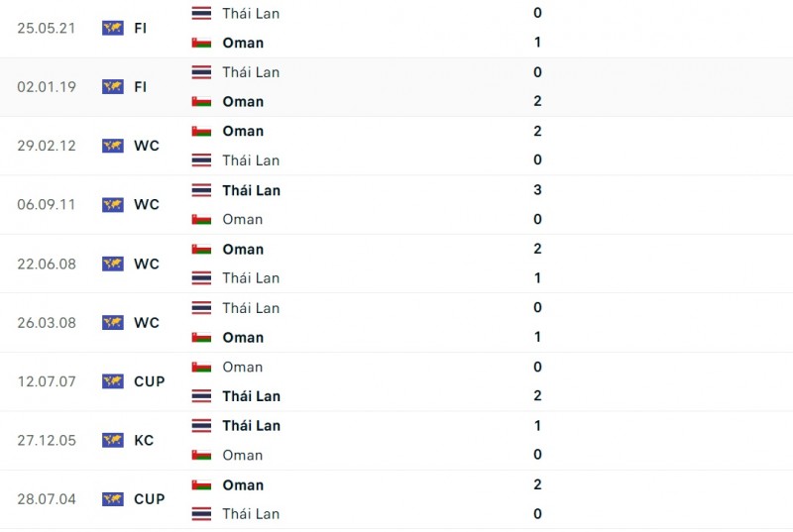Click the FI label for the 02.01.19 match

[141, 86]
